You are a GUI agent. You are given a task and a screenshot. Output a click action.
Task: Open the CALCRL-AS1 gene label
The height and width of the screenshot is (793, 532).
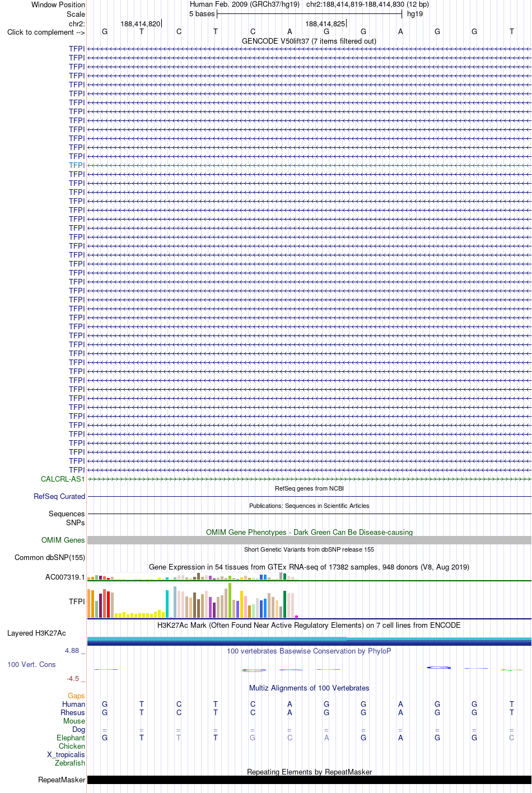(x=63, y=479)
